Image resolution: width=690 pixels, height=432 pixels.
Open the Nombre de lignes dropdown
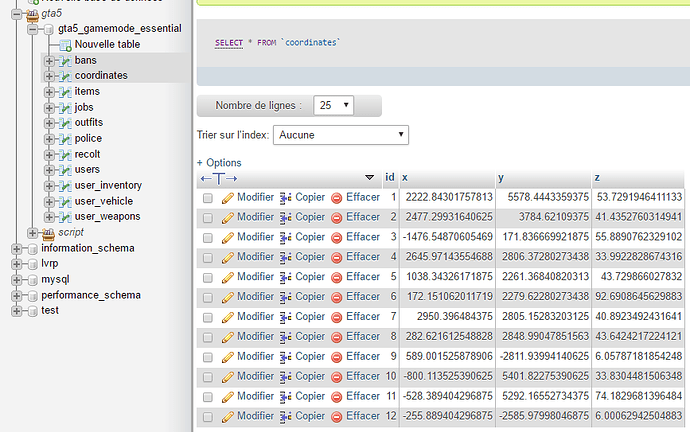pyautogui.click(x=334, y=106)
